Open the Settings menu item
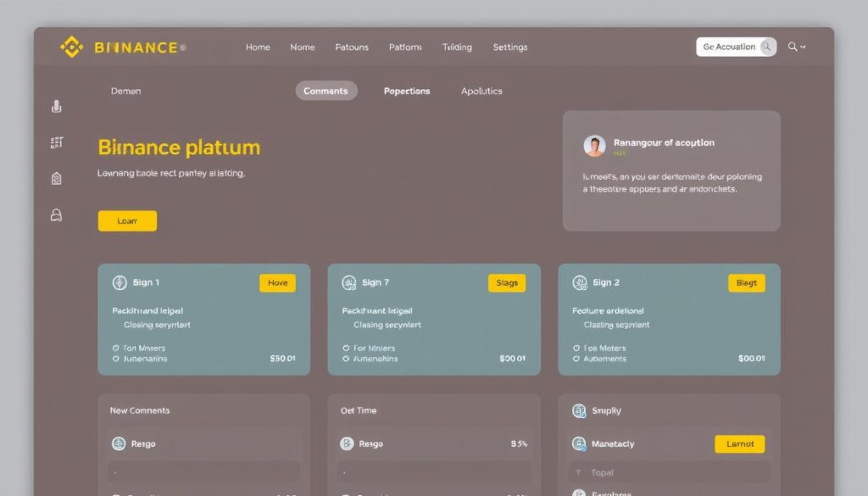 pyautogui.click(x=509, y=47)
